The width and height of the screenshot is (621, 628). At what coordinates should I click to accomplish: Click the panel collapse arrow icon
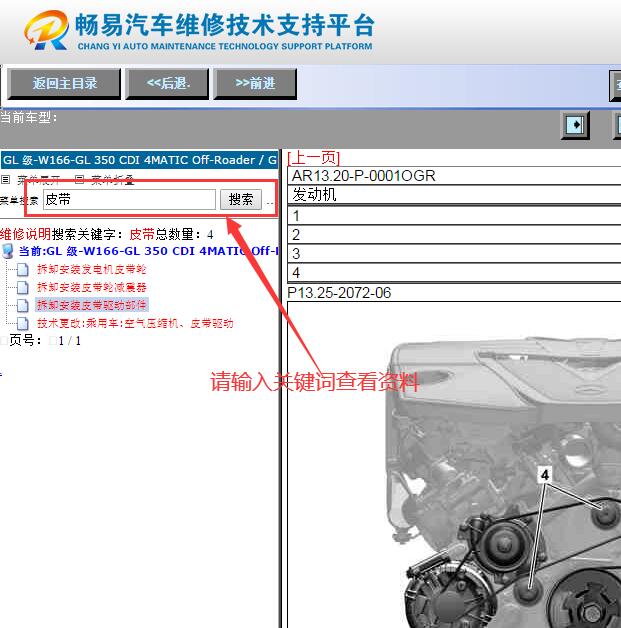[x=575, y=125]
